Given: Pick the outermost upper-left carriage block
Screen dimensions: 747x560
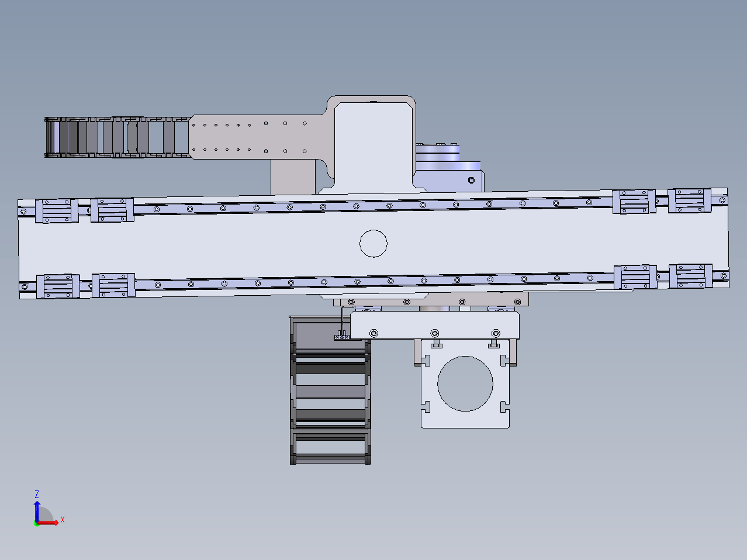Looking at the screenshot, I should pyautogui.click(x=57, y=211).
